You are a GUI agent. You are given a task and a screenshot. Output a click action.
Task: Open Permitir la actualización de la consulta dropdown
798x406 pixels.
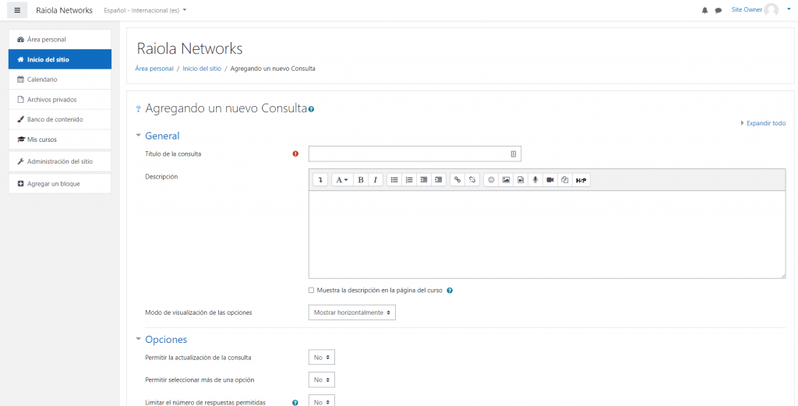tap(321, 358)
